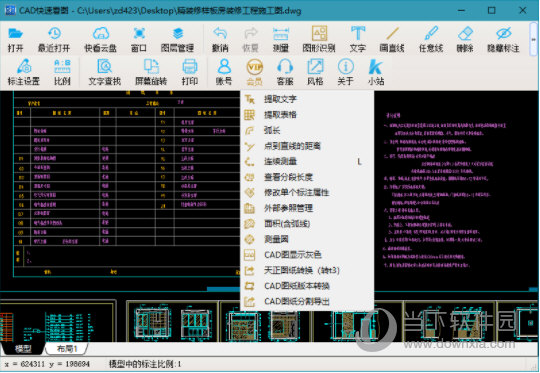Select the 删除 eraser tool
This screenshot has height=373, width=540.
[465, 39]
